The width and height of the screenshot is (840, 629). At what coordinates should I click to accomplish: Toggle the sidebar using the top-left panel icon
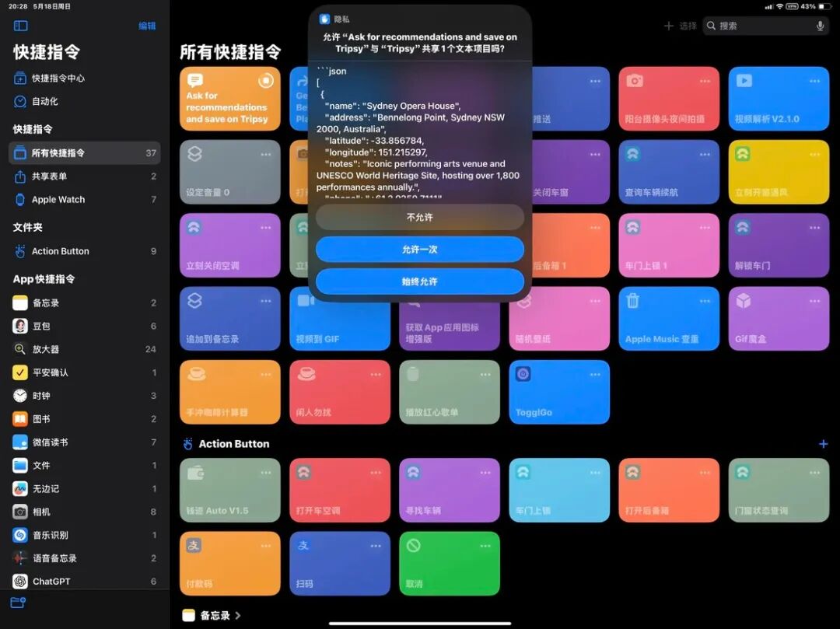20,26
